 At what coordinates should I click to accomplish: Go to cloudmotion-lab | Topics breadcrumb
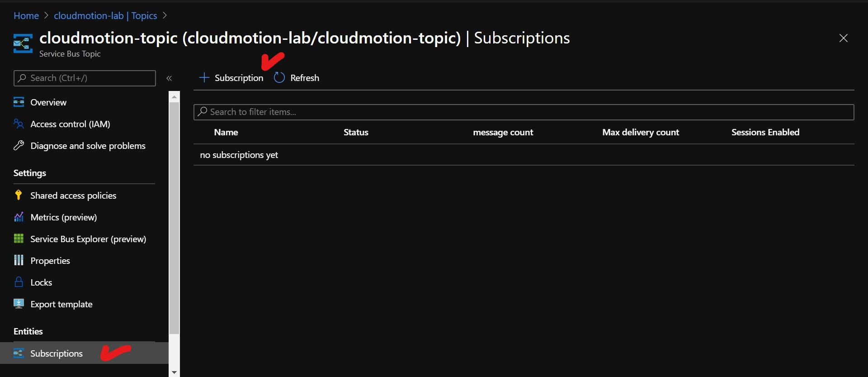pyautogui.click(x=105, y=16)
